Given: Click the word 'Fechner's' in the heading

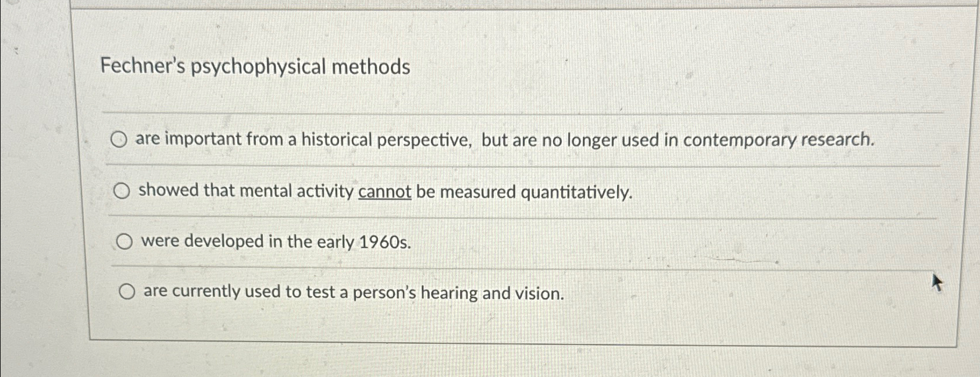Looking at the screenshot, I should tap(144, 67).
